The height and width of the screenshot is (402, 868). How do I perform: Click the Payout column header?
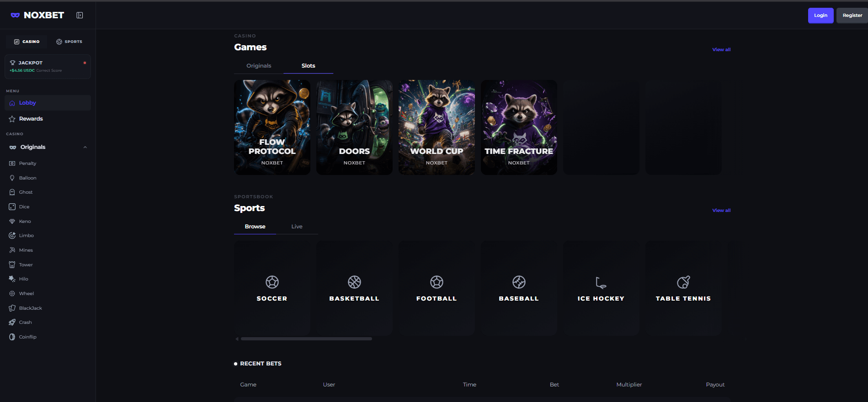(715, 385)
